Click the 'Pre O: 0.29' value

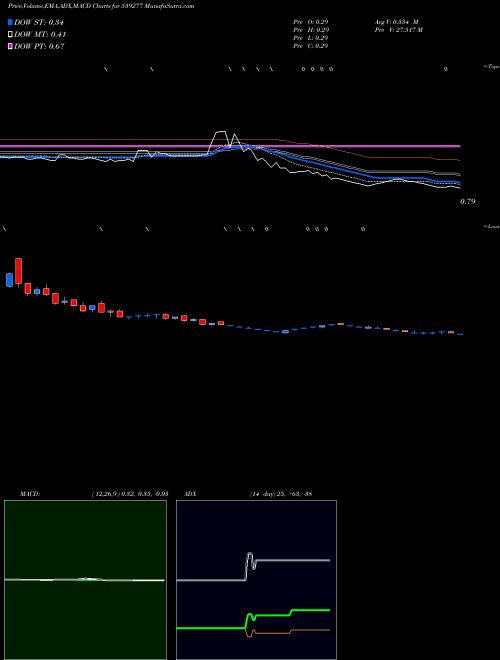(311, 22)
